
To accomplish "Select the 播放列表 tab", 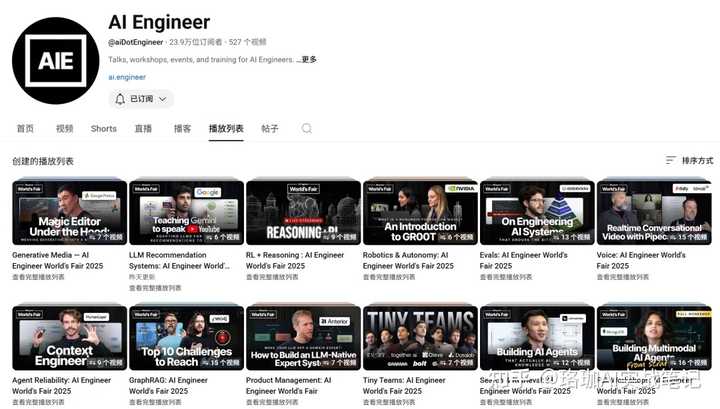I will coord(226,129).
